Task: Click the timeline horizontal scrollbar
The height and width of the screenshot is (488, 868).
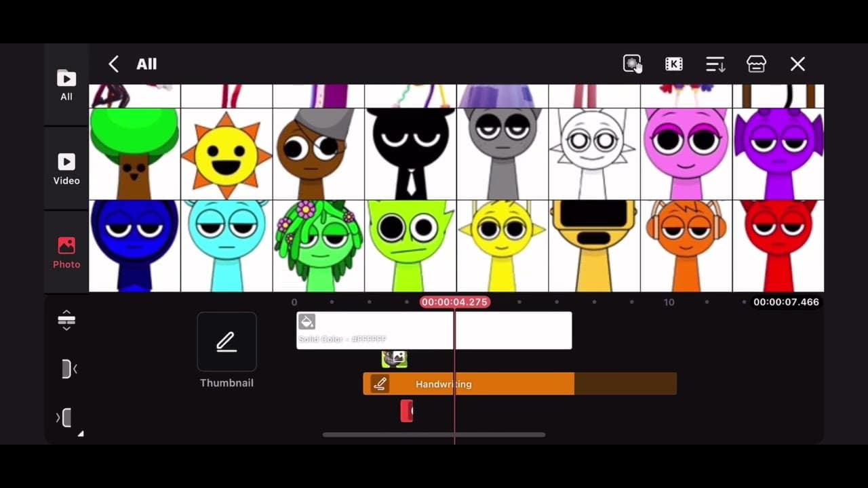Action: coord(434,434)
